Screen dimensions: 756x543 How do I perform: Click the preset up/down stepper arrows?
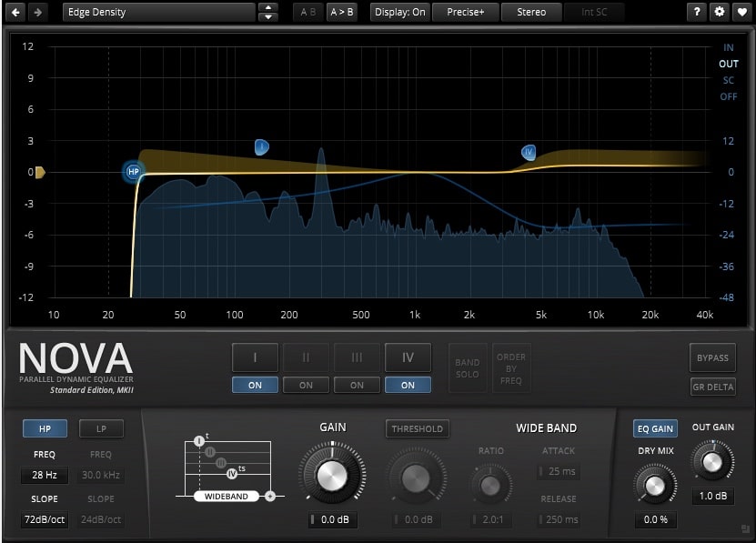(269, 12)
